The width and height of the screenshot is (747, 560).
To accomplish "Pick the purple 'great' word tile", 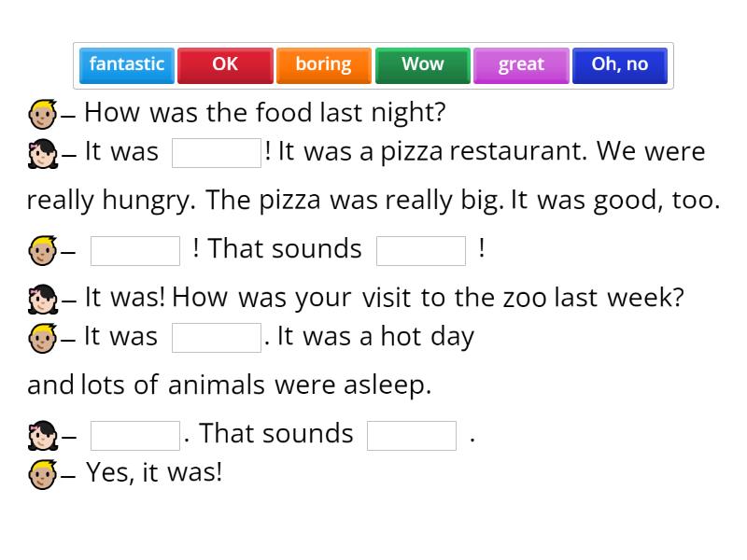I will (x=521, y=65).
